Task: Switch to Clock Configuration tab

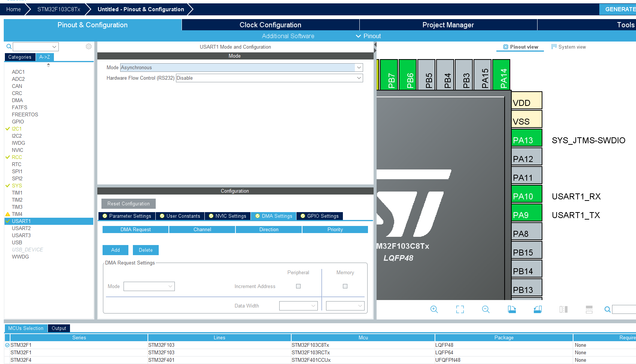Action: point(270,25)
